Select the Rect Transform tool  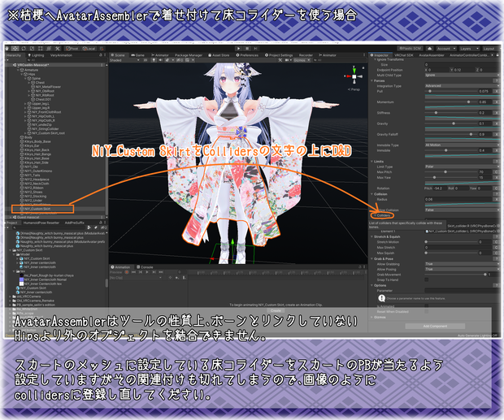(x=41, y=49)
